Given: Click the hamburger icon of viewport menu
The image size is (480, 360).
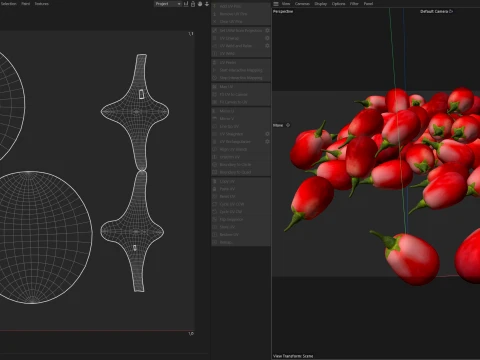Looking at the screenshot, I should [276, 4].
